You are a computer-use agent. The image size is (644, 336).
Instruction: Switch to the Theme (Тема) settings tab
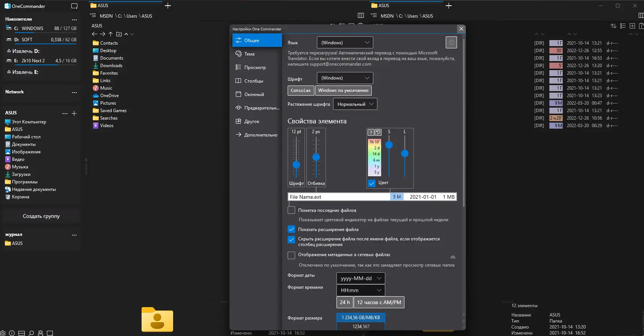click(x=257, y=54)
